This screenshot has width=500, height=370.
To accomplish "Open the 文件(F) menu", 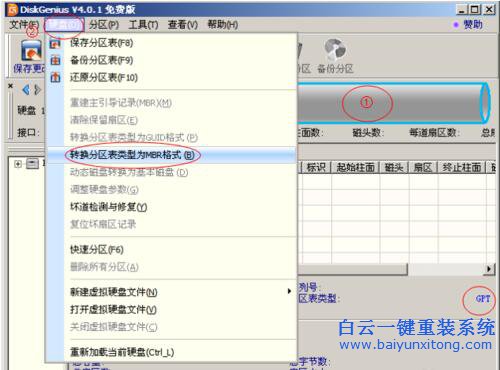I will click(24, 25).
